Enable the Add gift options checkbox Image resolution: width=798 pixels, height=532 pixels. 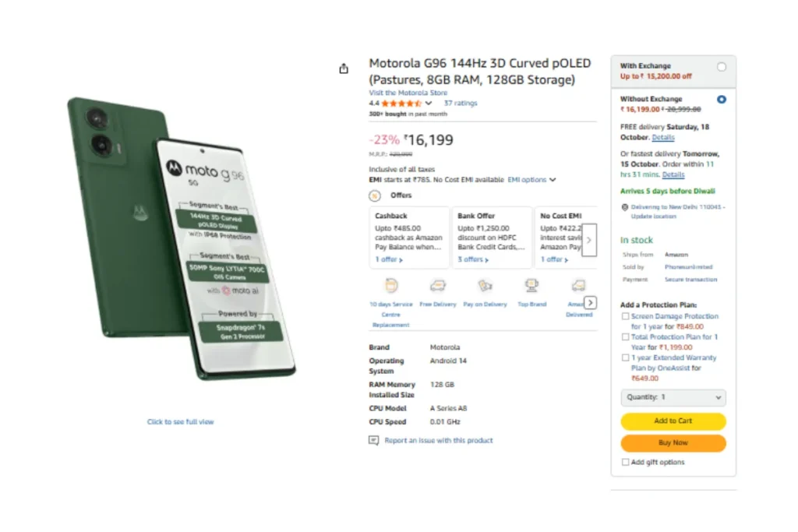pyautogui.click(x=625, y=463)
